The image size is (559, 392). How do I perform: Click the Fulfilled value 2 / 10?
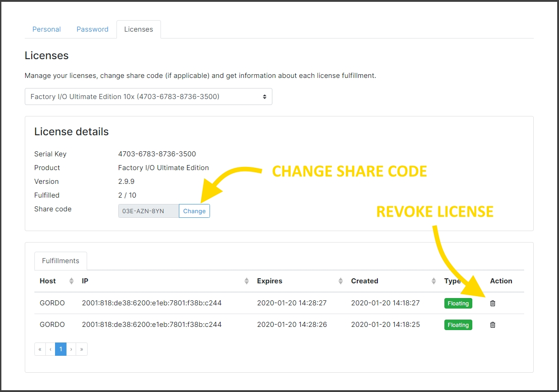127,195
